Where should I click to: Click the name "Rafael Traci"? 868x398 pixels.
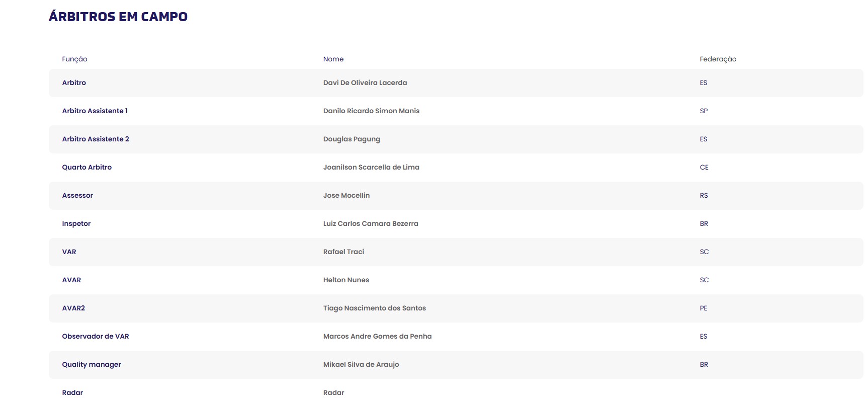pyautogui.click(x=343, y=252)
